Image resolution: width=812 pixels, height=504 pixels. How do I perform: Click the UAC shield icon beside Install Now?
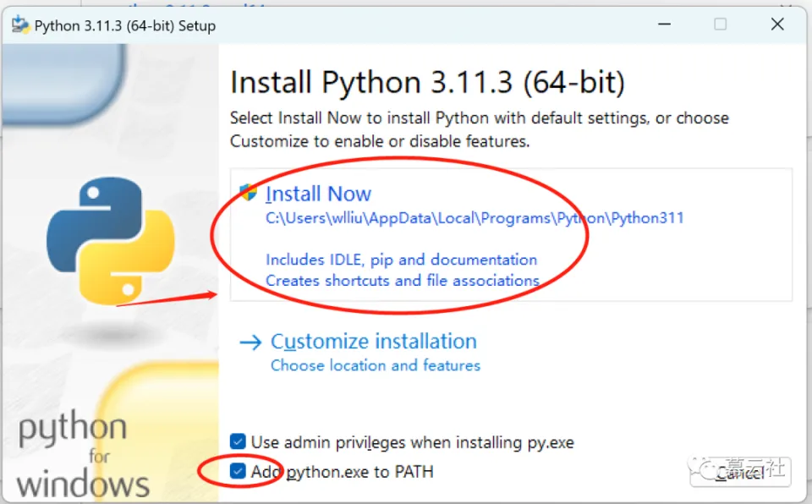coord(249,193)
